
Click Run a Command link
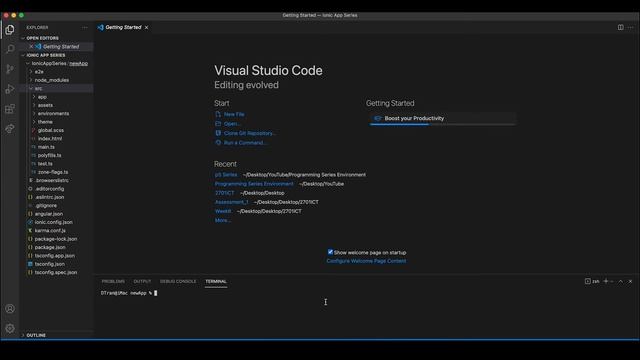tap(245, 143)
